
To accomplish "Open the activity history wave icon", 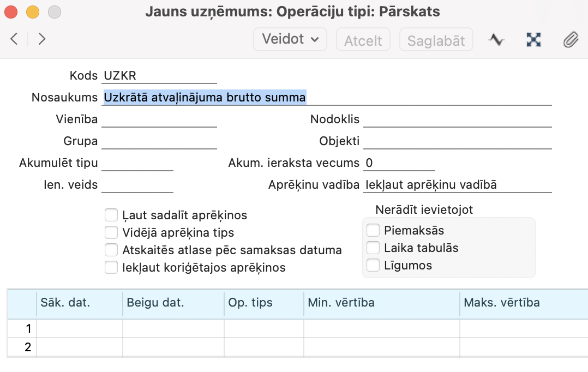I will (x=496, y=39).
